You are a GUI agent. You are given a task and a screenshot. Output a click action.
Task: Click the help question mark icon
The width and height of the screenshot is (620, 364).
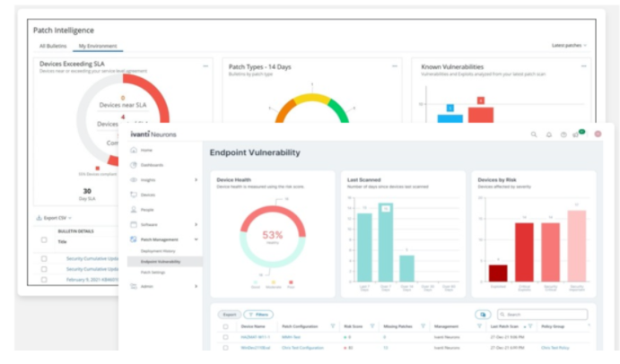pyautogui.click(x=563, y=134)
